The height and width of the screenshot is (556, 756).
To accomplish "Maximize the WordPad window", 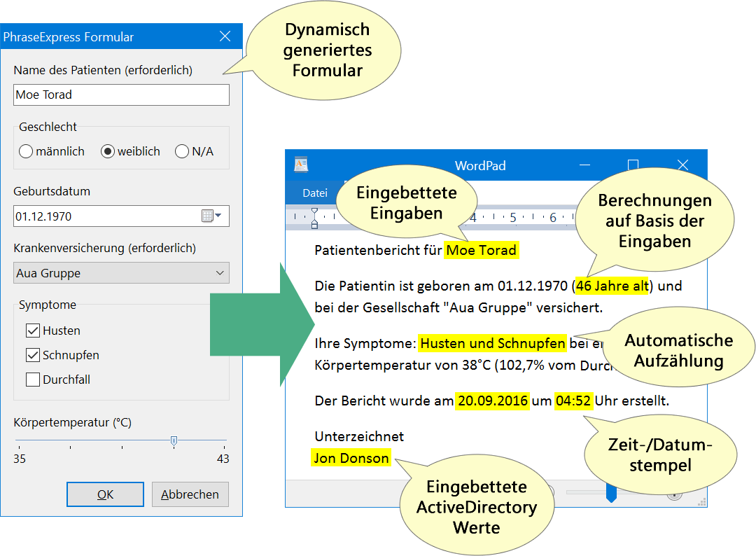I will pyautogui.click(x=633, y=165).
